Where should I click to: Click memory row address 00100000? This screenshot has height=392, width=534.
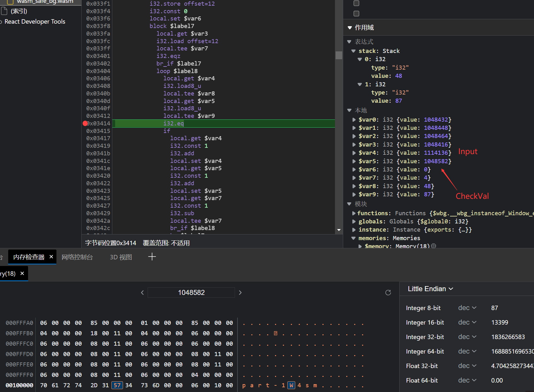(19, 385)
